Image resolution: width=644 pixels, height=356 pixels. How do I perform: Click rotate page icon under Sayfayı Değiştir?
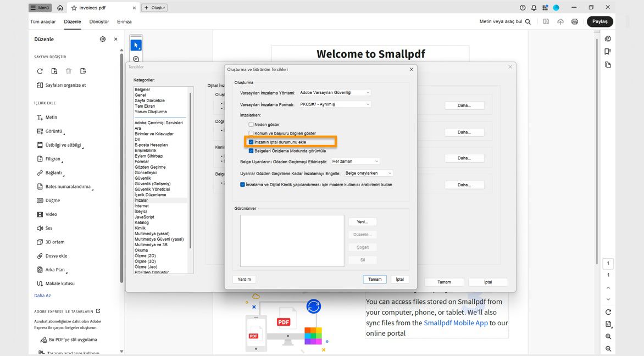tap(40, 71)
